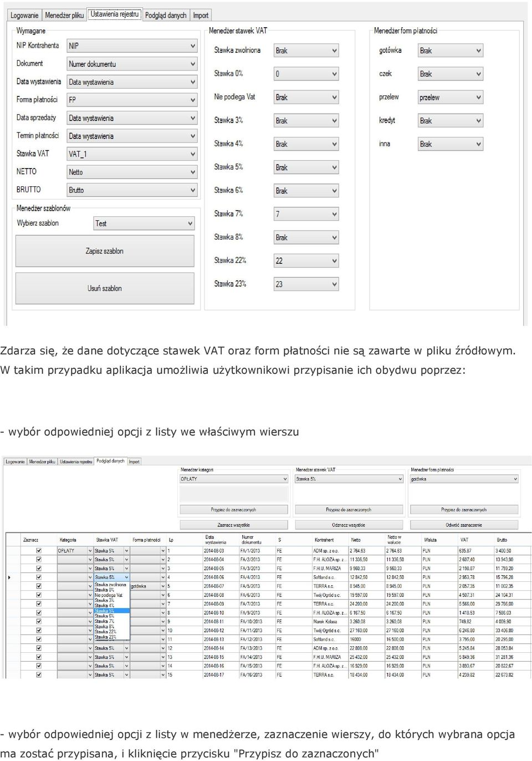
Task: Expand the Stawka 23% dropdown
Action: [x=306, y=284]
